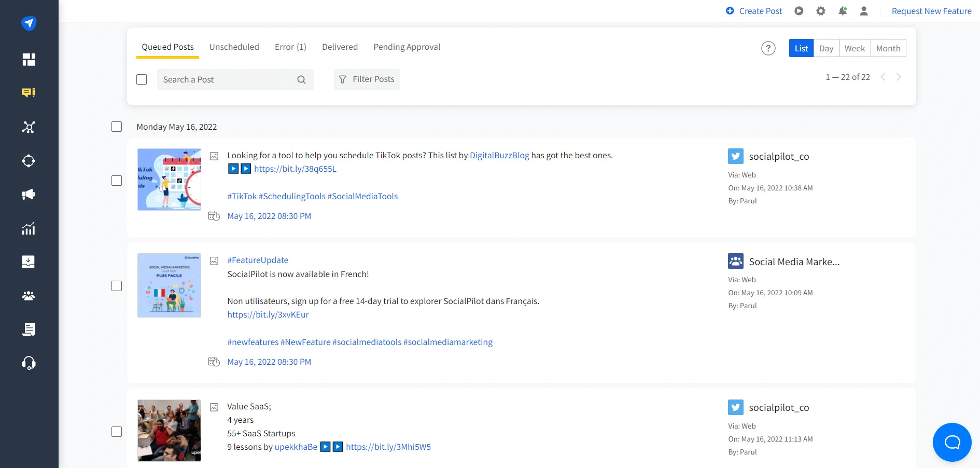Click the Twitter icon beside first socialpilot_co
Screen dimensions: 980x468
736,156
